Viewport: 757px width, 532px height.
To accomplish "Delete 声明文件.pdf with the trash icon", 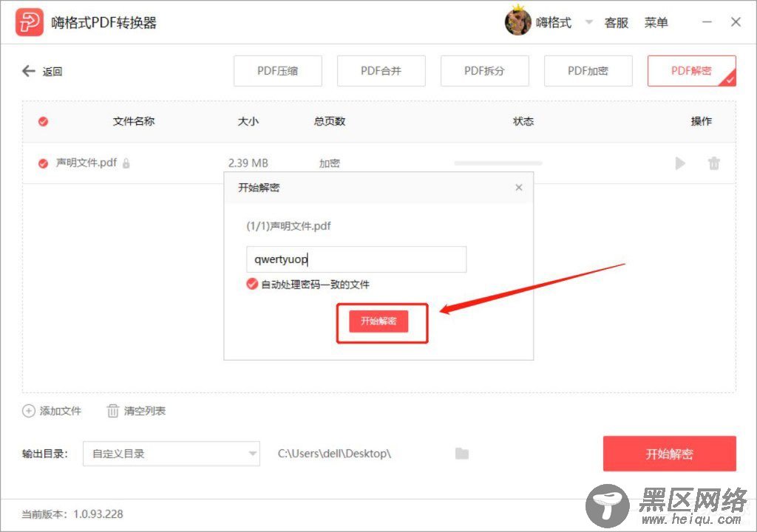I will pos(714,163).
